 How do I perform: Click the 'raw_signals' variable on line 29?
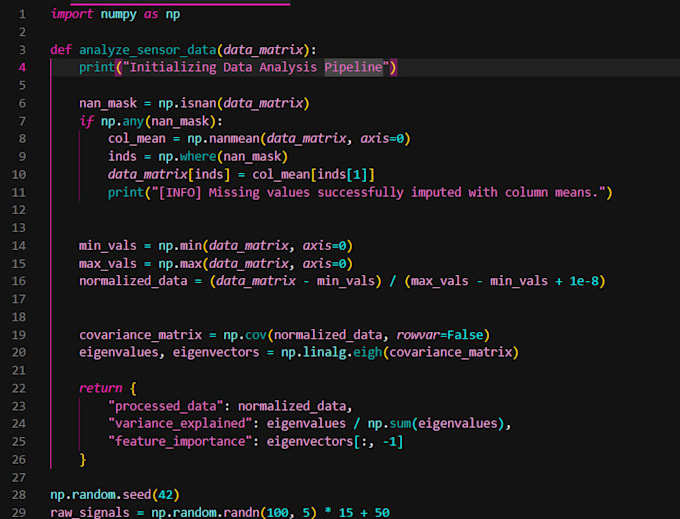coord(90,513)
